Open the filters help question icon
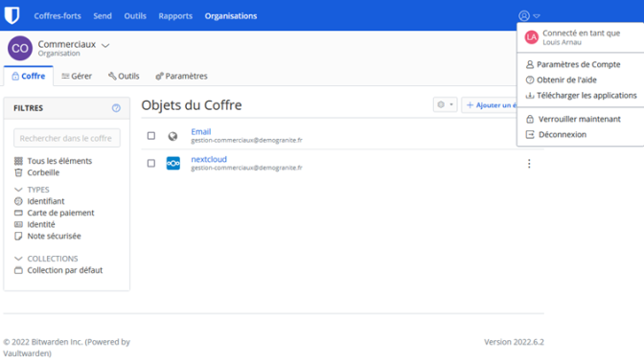Screen dimensions: 644x364 click(116, 108)
